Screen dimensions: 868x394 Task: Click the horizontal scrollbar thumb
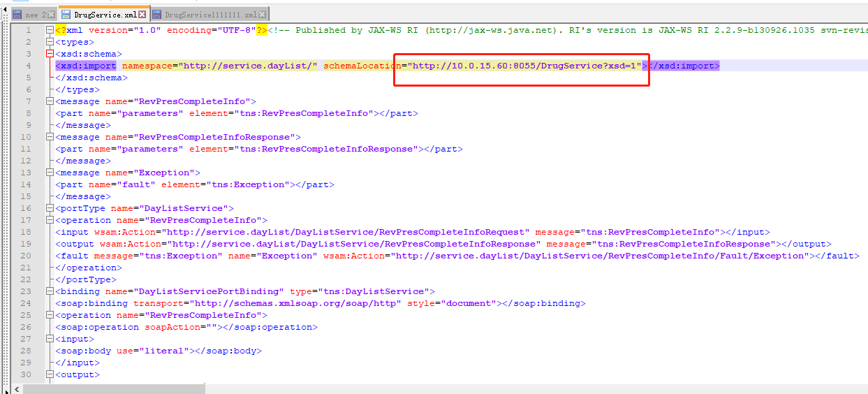115,388
